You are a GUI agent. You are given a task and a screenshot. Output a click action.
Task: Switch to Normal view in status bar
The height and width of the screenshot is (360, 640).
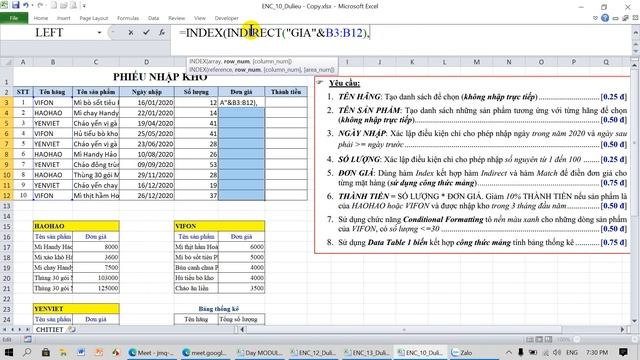[530, 340]
